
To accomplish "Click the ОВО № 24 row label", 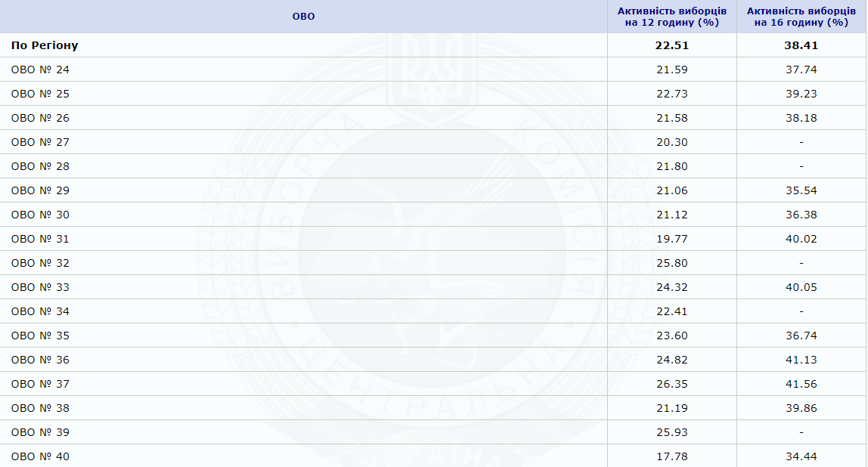I will click(x=40, y=70).
